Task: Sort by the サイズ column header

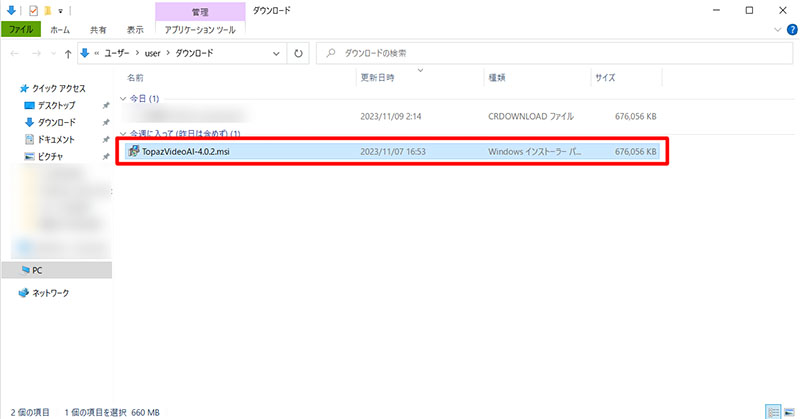Action: [605, 78]
